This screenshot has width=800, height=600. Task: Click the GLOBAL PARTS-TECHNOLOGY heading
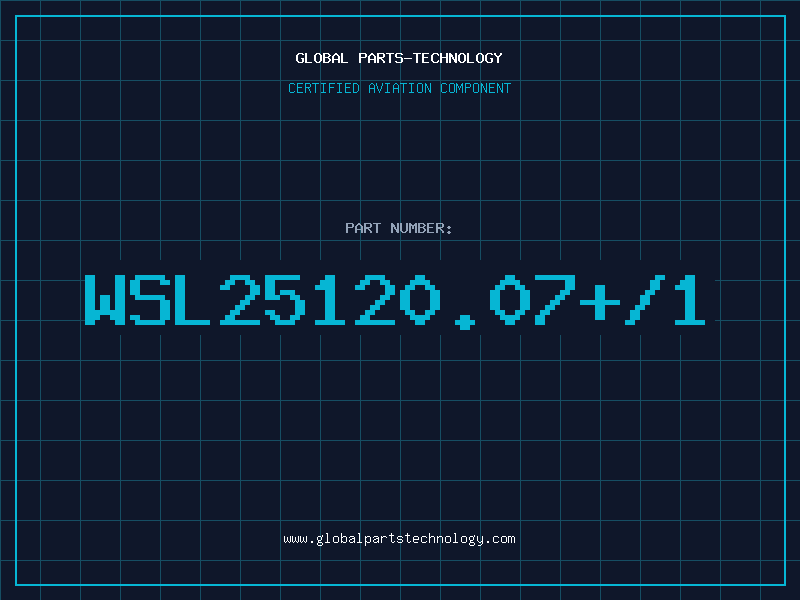tap(399, 58)
